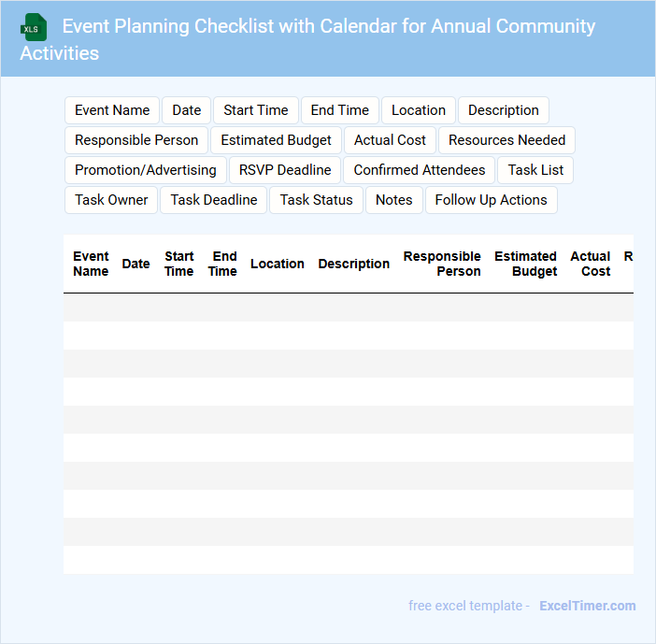The image size is (656, 644).
Task: Select the Promotion/Advertising tag
Action: (146, 170)
